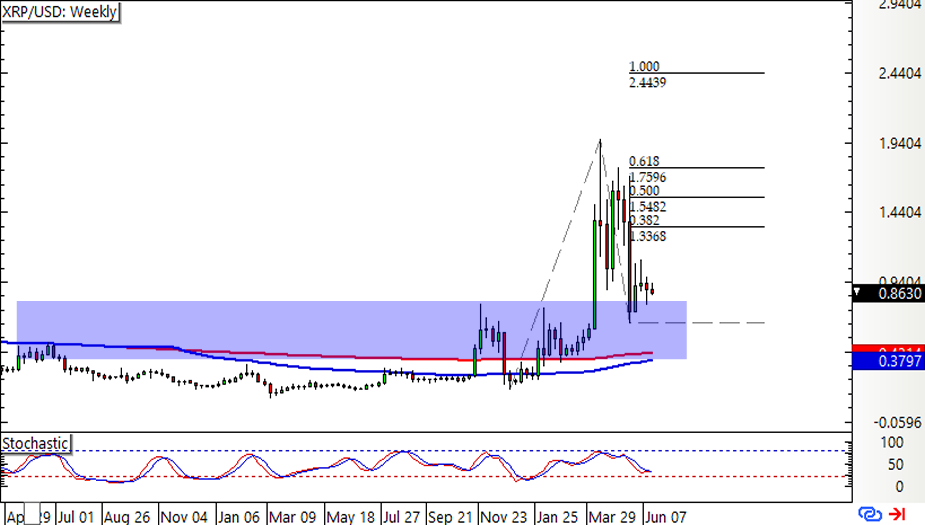Click the Aug 26 date label

[127, 517]
